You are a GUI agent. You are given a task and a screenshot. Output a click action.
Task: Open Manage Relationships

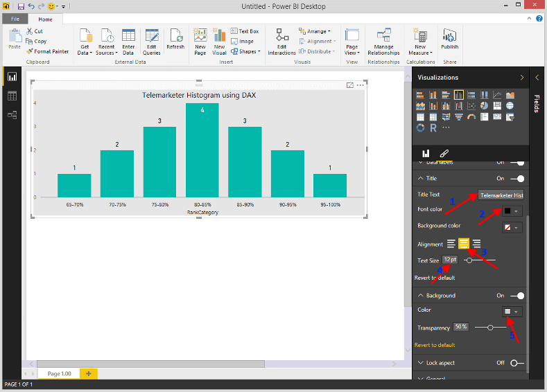click(383, 36)
